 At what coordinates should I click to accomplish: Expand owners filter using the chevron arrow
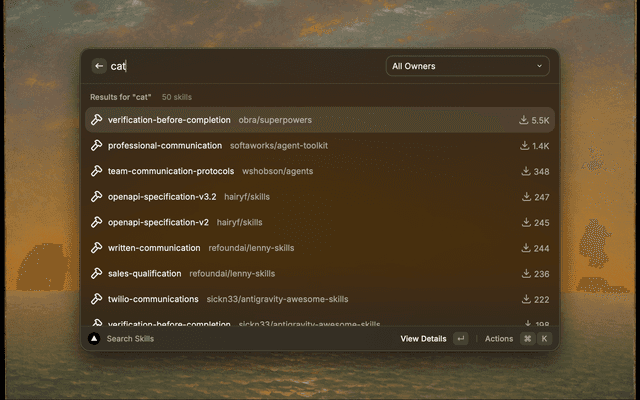coord(540,66)
